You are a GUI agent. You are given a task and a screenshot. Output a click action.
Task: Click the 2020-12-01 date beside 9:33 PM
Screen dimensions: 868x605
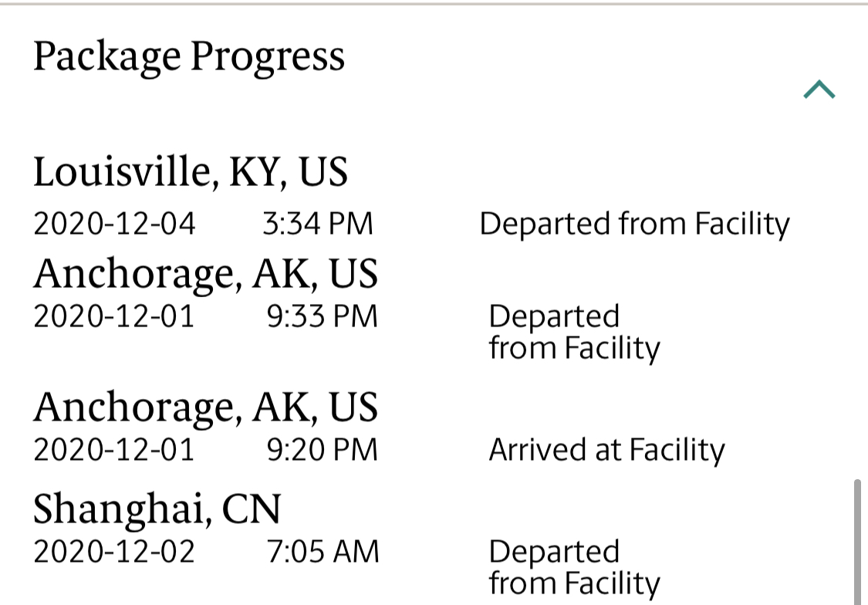[115, 317]
